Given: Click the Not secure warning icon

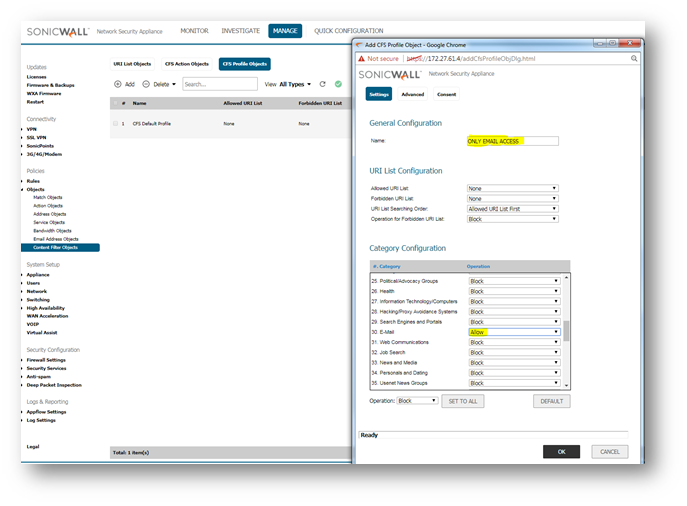Looking at the screenshot, I should pos(362,60).
